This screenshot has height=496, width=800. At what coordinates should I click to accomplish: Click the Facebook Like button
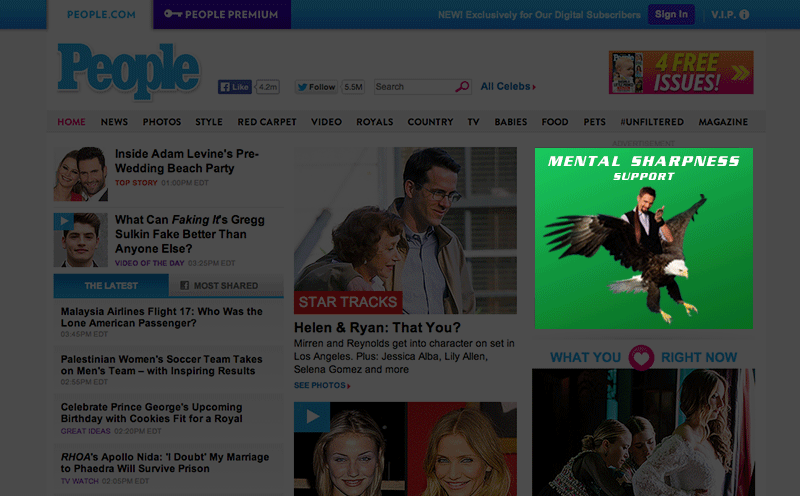pyautogui.click(x=235, y=87)
